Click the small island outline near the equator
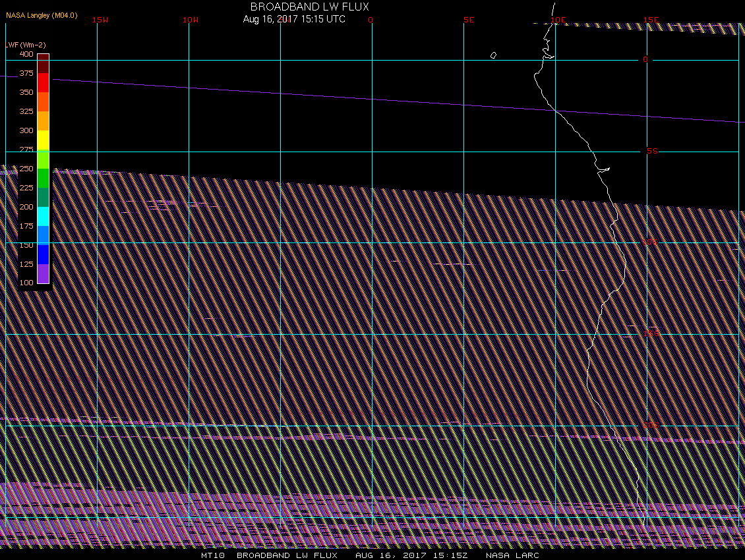 click(x=493, y=55)
